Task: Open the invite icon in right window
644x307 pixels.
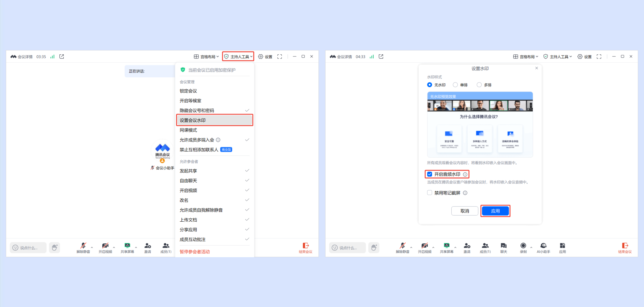Action: 467,246
